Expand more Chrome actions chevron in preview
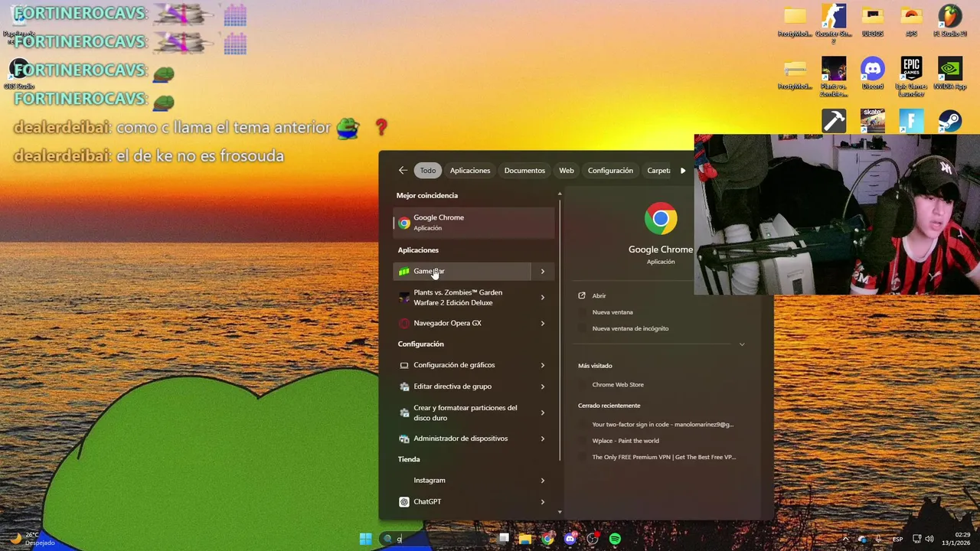This screenshot has height=551, width=980. point(742,344)
